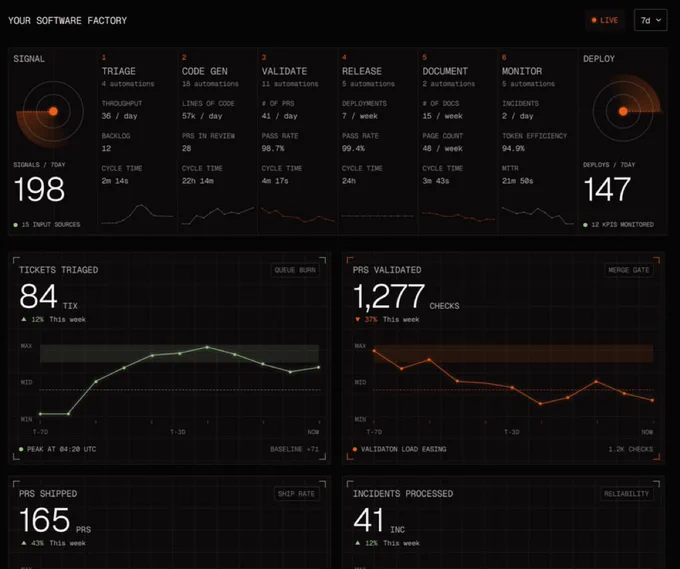Click the Validate orange sparkline
The height and width of the screenshot is (569, 680).
coord(298,215)
